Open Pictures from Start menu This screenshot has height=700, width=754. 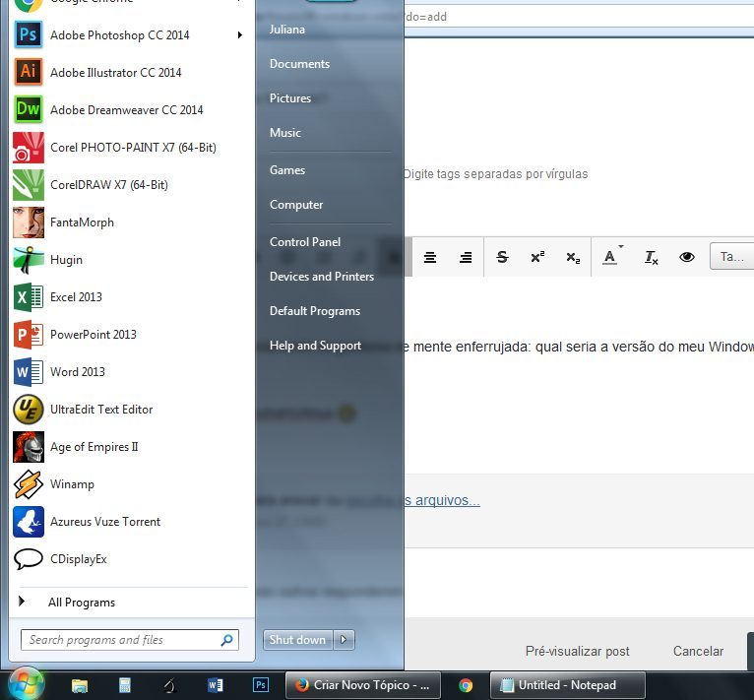[x=290, y=98]
